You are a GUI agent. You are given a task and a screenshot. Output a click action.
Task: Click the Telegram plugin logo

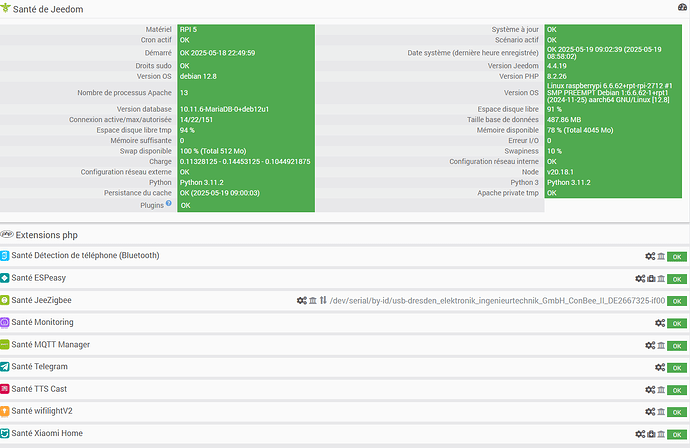coord(4,367)
